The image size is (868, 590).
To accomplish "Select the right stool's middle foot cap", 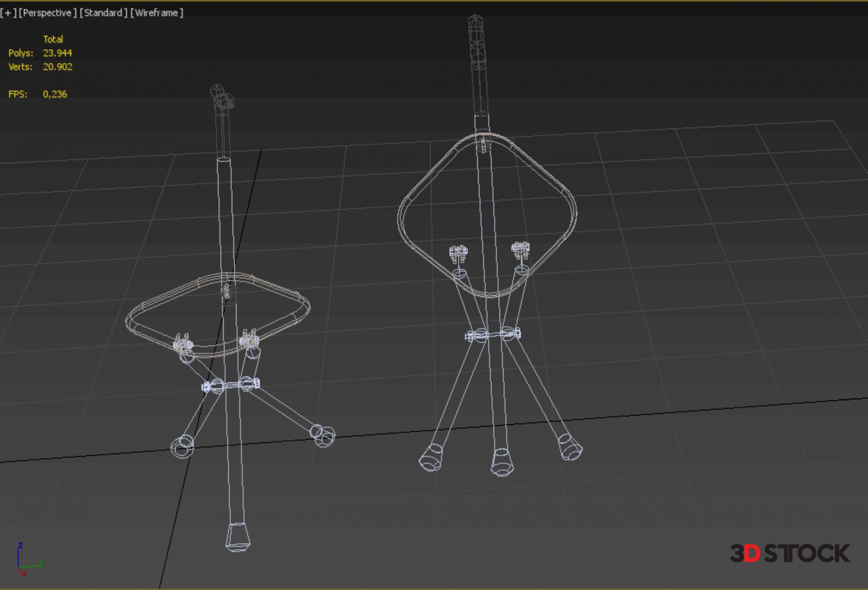I will 502,462.
